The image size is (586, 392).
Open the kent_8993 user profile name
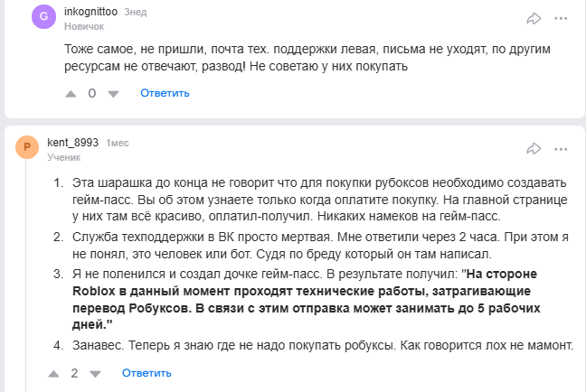point(72,143)
